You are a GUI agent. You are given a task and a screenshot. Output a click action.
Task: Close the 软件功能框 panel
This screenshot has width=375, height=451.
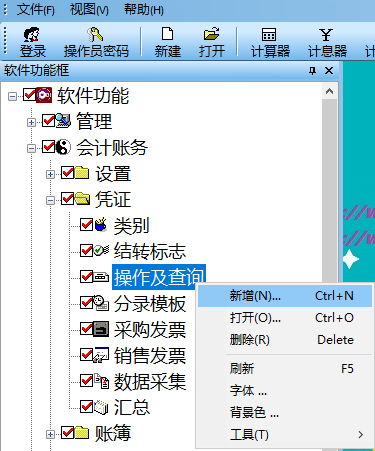[329, 71]
